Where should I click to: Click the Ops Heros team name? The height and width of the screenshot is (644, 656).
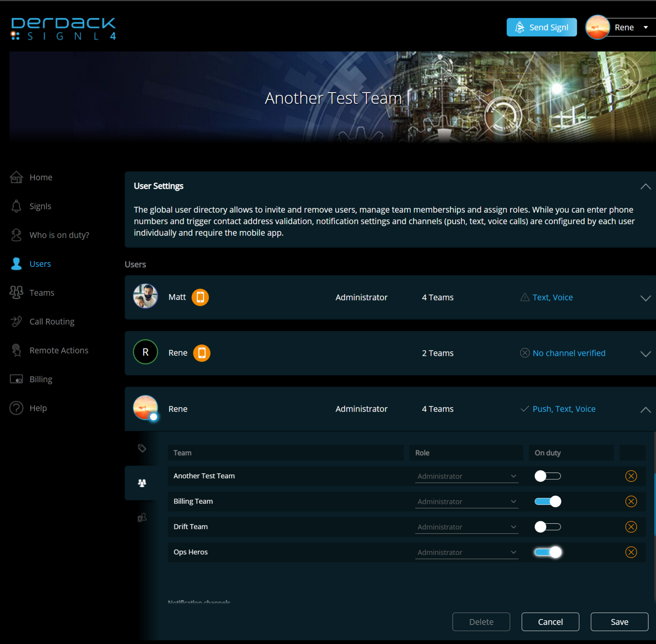[x=191, y=552]
